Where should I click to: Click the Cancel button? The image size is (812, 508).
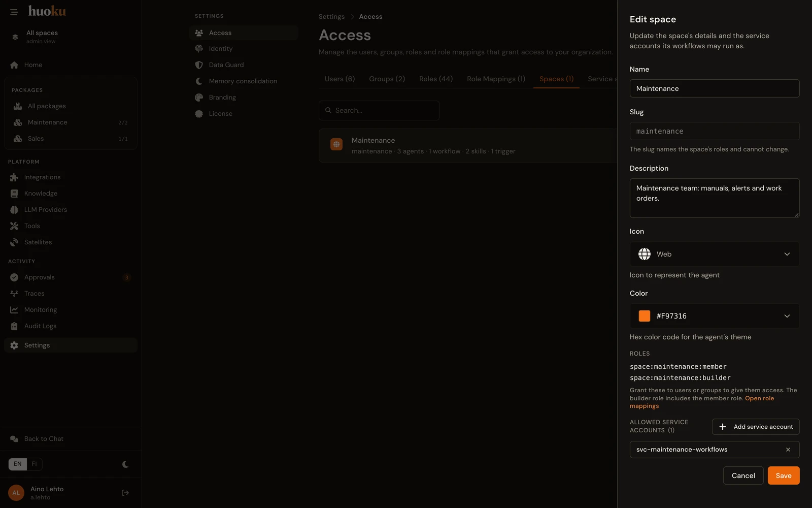(743, 475)
